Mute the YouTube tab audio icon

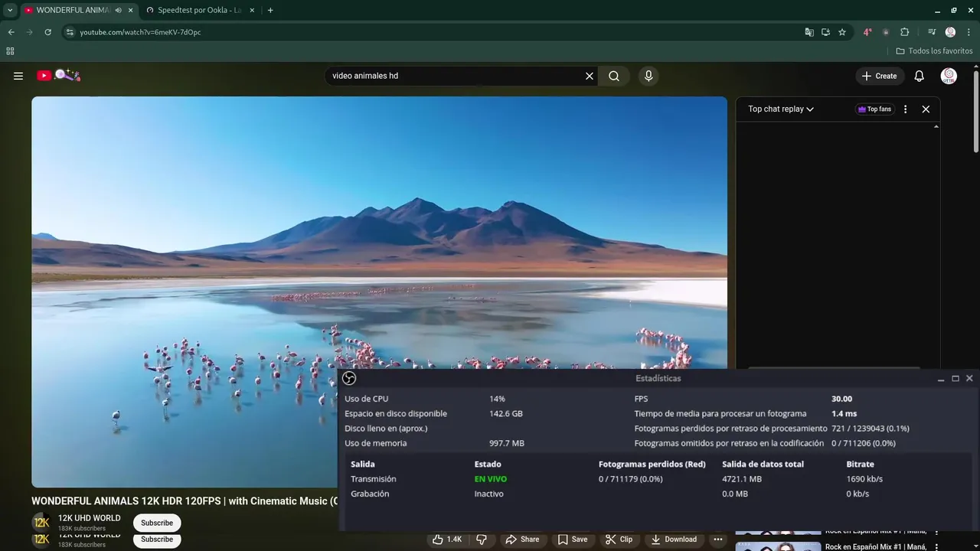coord(119,10)
